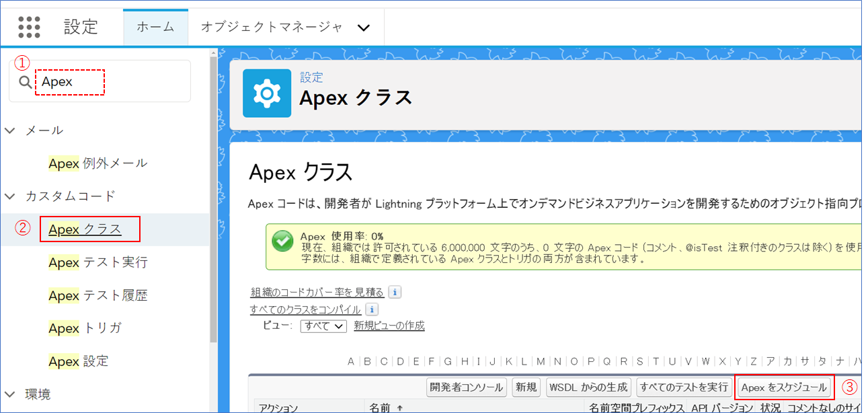868x413 pixels.
Task: Click the Apex をスケジュール button
Action: pos(784,387)
